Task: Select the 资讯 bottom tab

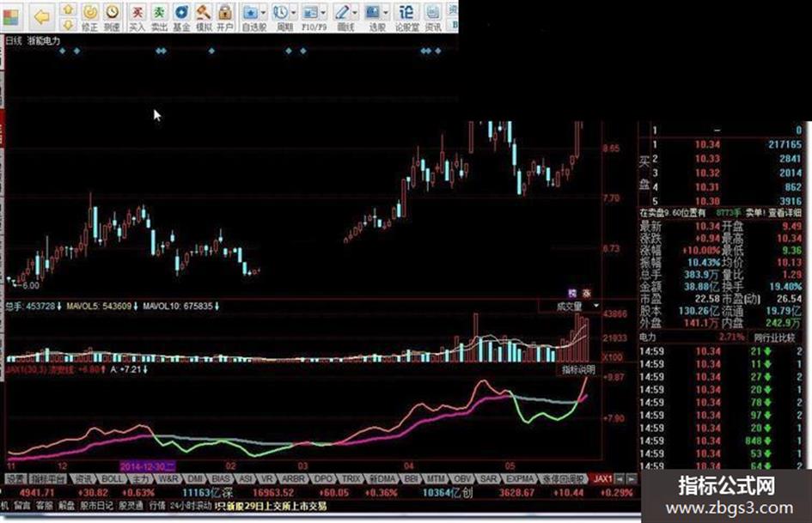Action: coord(82,479)
